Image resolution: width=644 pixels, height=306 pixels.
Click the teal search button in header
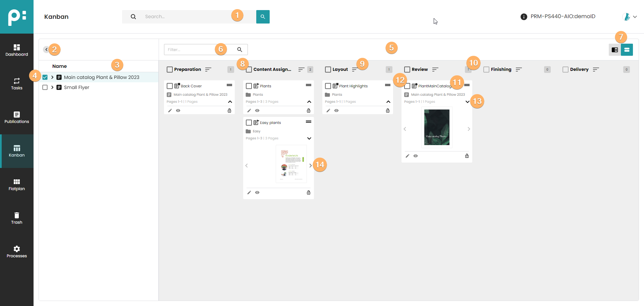[x=263, y=16]
